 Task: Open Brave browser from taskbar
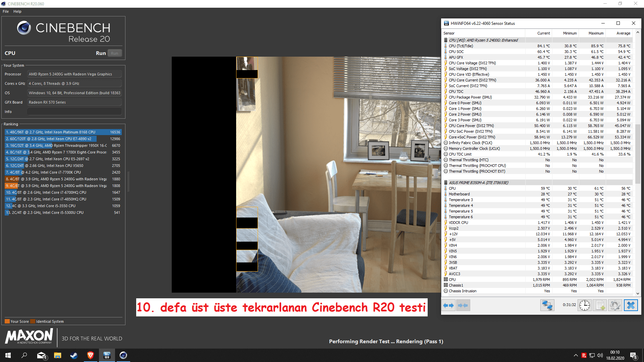pyautogui.click(x=90, y=355)
